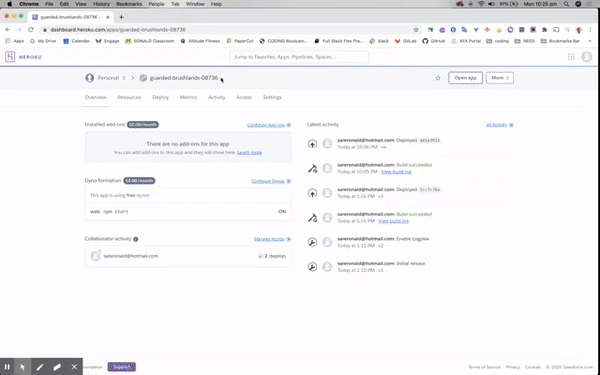Select the pointer tool in annotation toolbar
The height and width of the screenshot is (375, 600).
pyautogui.click(x=23, y=367)
